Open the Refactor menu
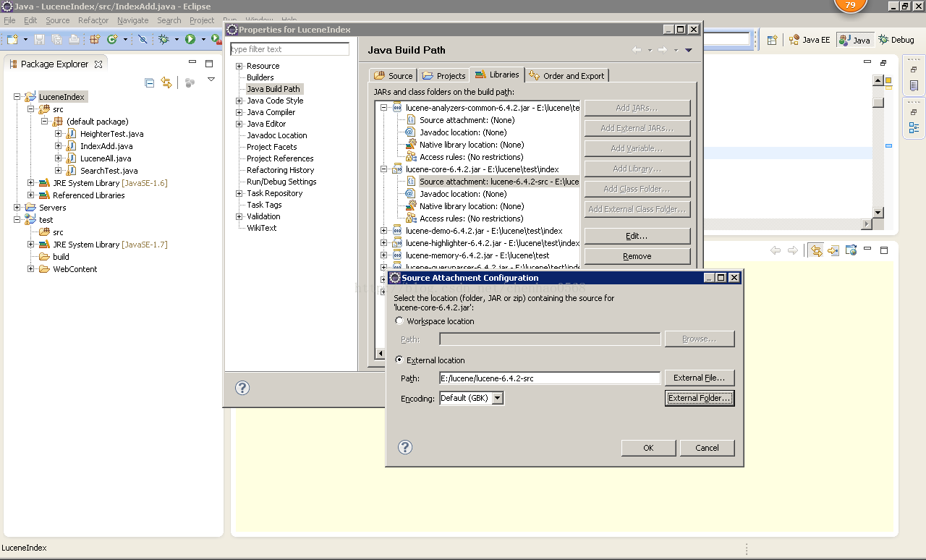The height and width of the screenshot is (560, 926). point(93,20)
